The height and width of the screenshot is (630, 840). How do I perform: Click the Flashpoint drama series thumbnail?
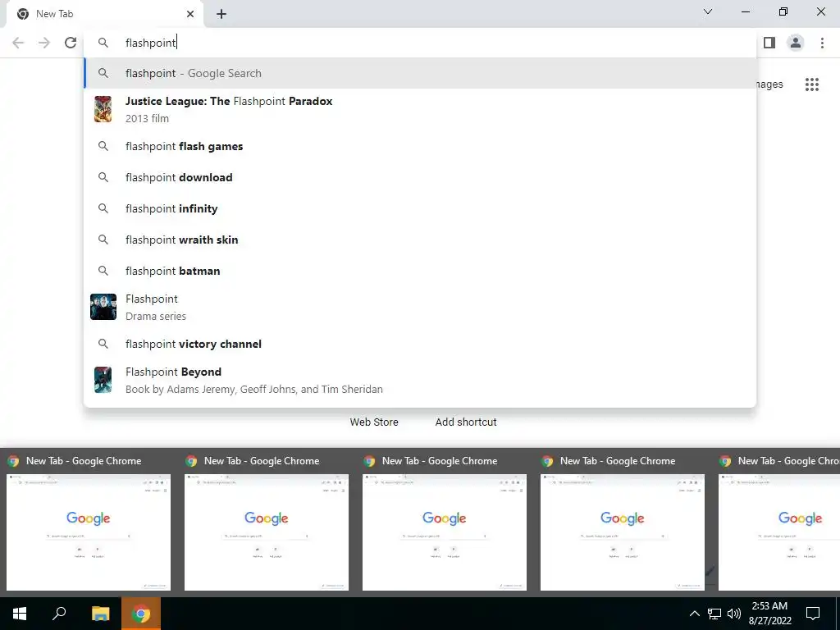103,307
